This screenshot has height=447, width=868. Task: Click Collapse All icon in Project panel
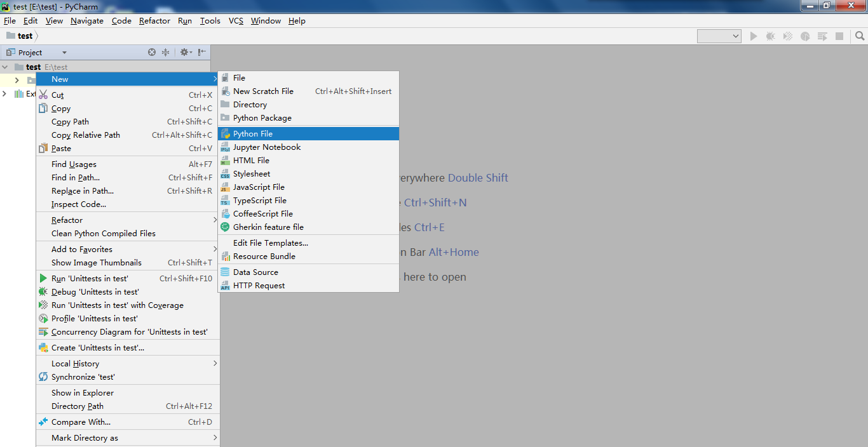tap(166, 52)
